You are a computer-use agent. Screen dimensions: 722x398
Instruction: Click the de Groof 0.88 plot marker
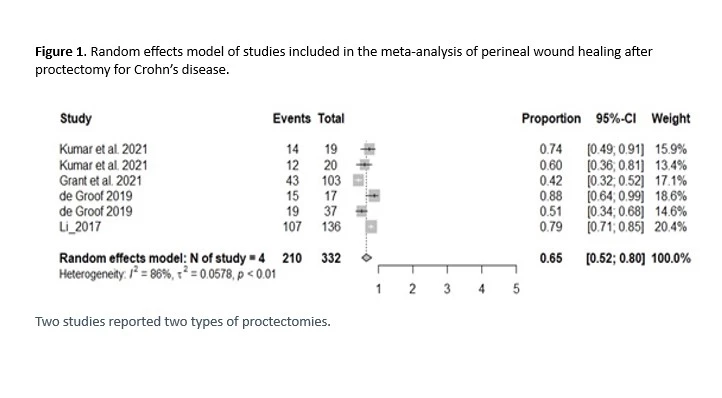[x=374, y=196]
